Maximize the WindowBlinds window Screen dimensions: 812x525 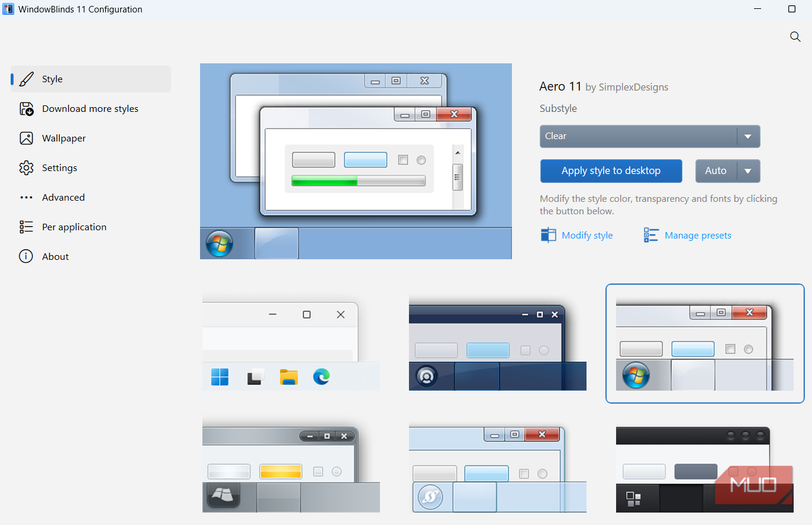pyautogui.click(x=792, y=9)
